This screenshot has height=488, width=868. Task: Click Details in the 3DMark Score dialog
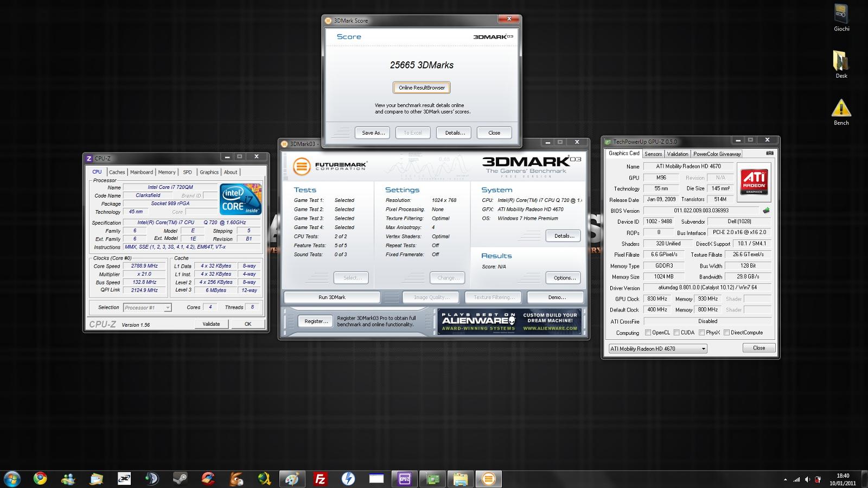(x=455, y=132)
